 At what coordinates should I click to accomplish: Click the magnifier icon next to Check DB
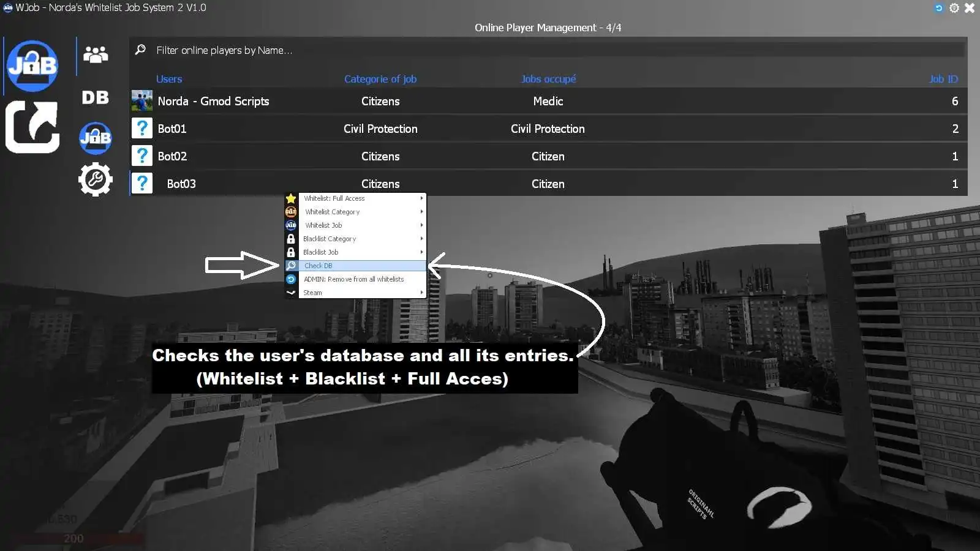point(291,265)
